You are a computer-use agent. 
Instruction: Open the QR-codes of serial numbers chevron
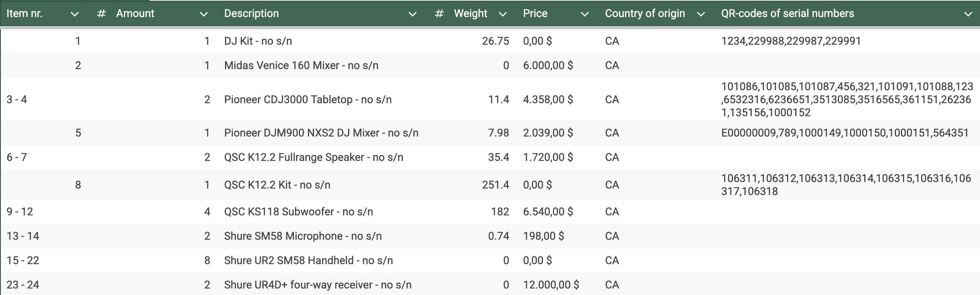coord(968,14)
